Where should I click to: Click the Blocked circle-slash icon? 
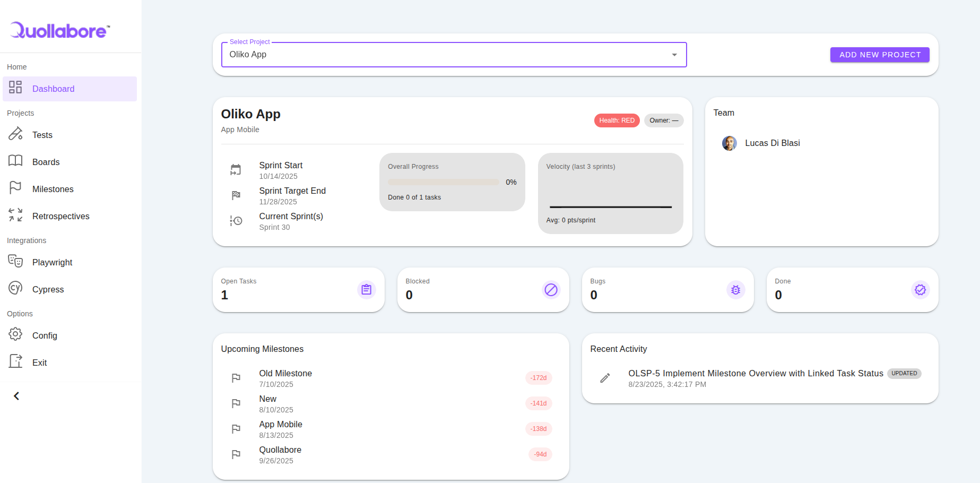(551, 290)
